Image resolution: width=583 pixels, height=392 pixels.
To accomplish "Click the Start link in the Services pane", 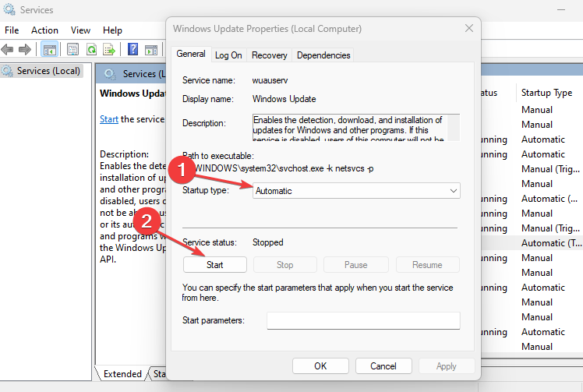I will point(109,119).
